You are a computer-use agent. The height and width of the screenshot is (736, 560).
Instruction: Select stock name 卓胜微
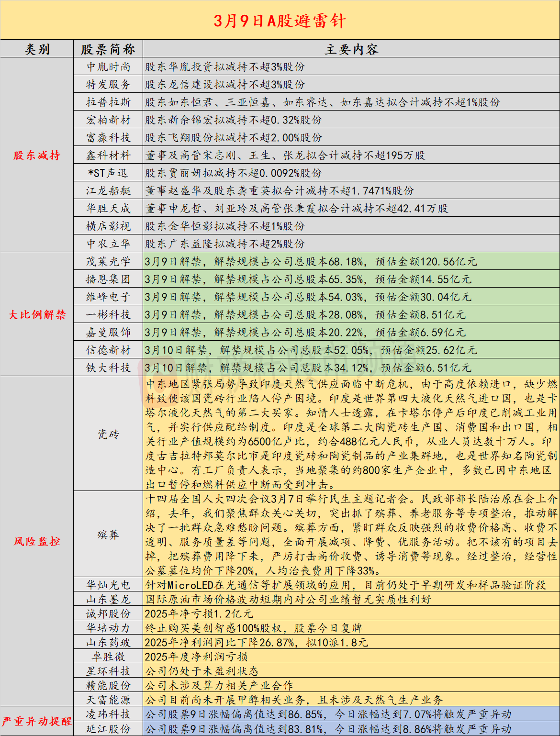108,657
